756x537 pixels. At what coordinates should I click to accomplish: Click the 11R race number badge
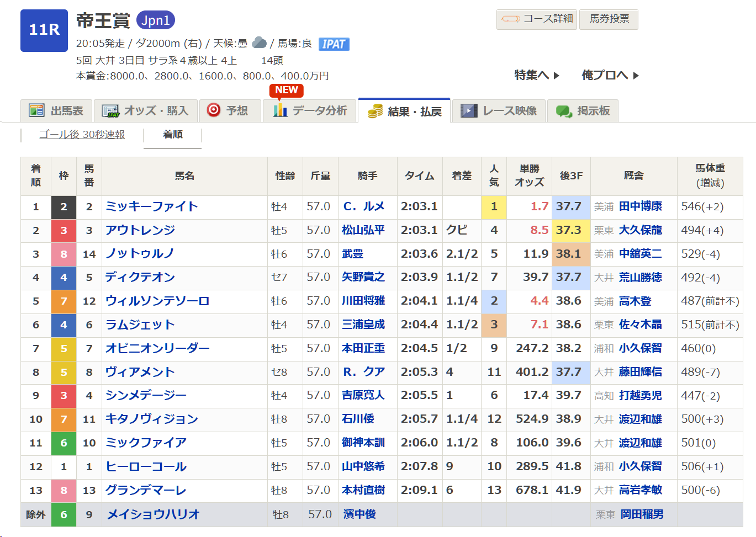[x=44, y=30]
